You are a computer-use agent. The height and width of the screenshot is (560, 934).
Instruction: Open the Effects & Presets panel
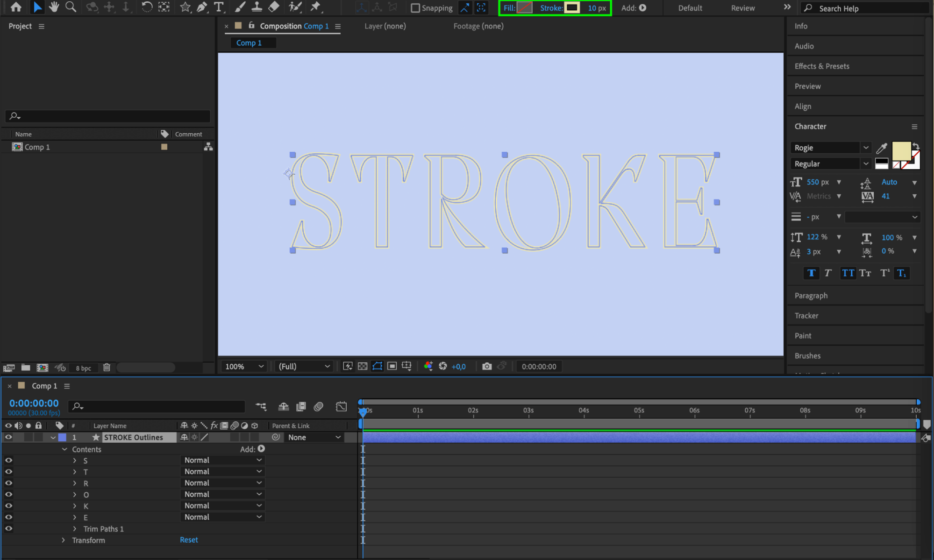click(821, 66)
